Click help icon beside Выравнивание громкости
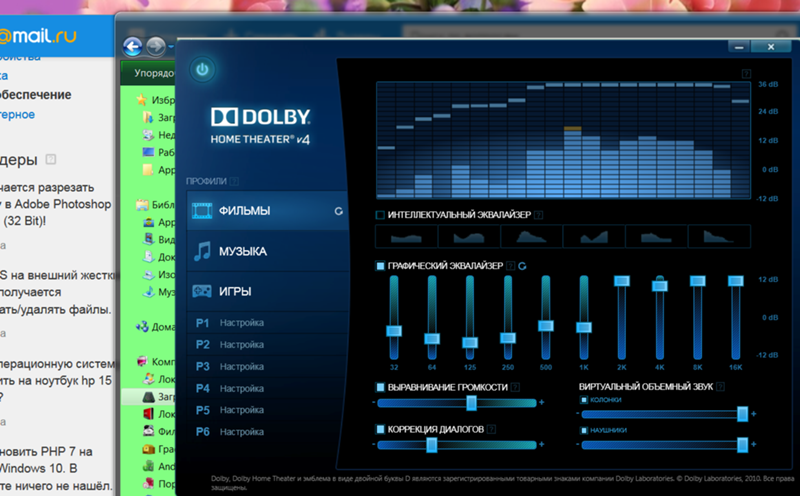The image size is (800, 496). (514, 386)
